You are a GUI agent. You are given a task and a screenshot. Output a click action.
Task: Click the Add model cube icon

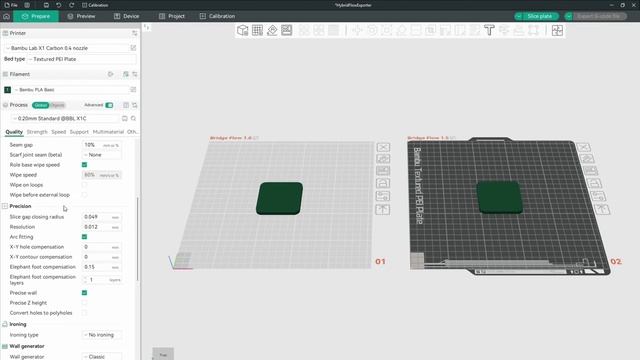click(x=242, y=30)
